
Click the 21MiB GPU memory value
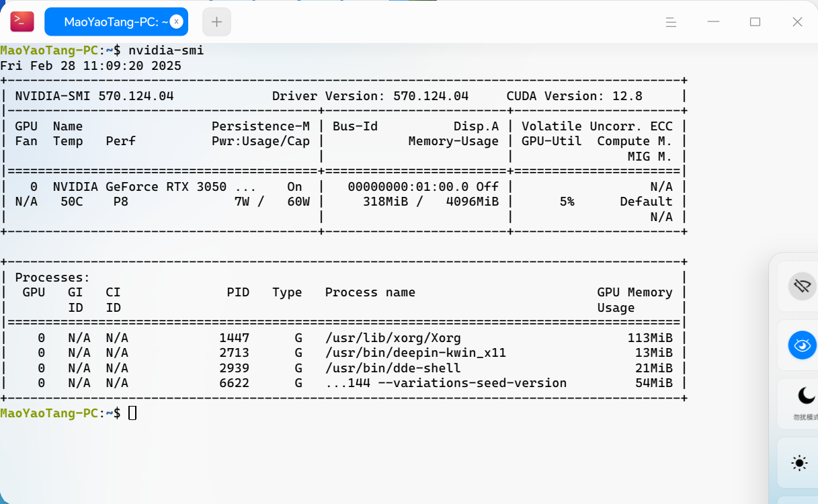point(654,368)
